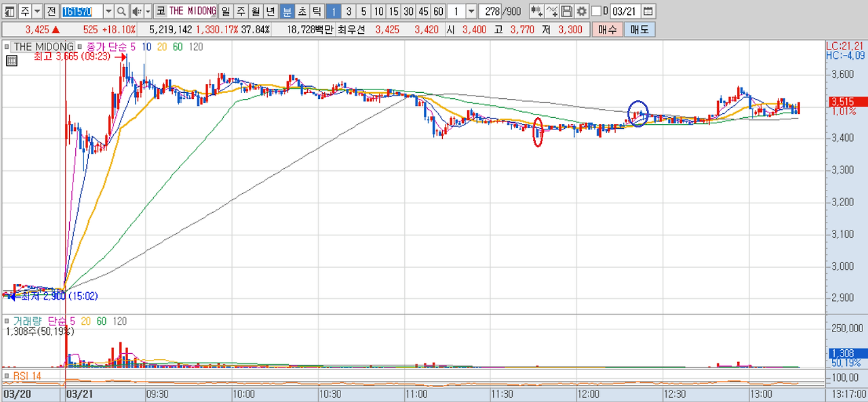Click the candlestick add-chart icon
868x402 pixels.
(536, 12)
